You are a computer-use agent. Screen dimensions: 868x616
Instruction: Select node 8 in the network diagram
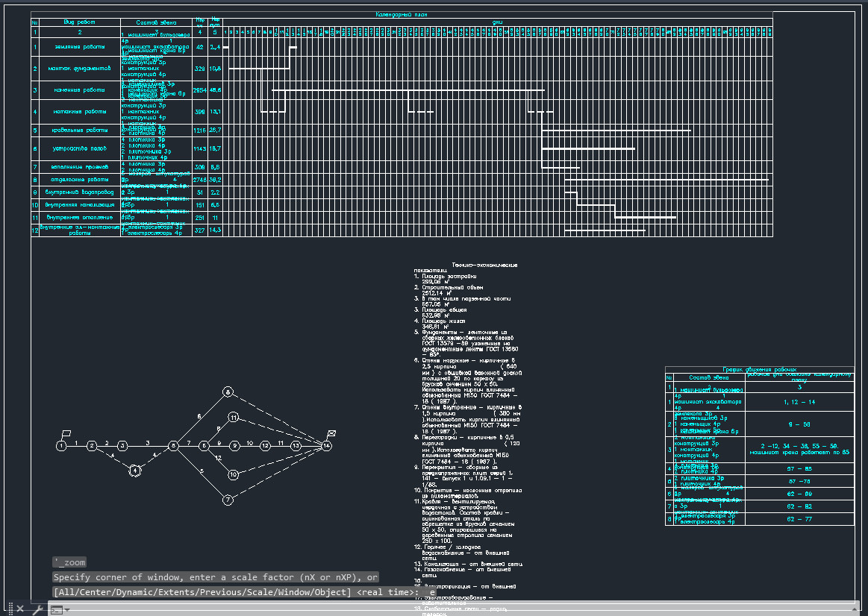(x=229, y=392)
